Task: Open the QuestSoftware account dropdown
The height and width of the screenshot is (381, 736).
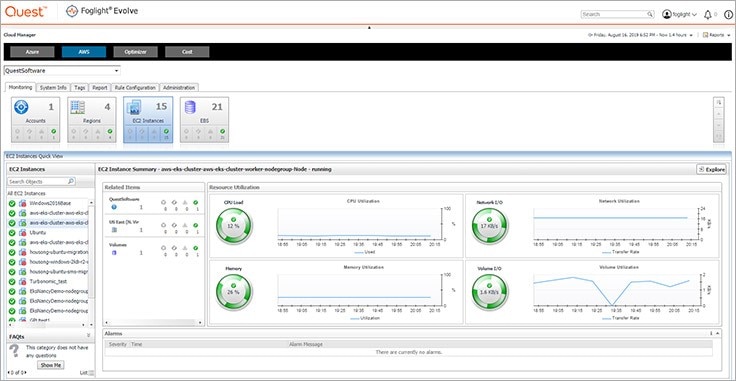Action: [x=116, y=71]
